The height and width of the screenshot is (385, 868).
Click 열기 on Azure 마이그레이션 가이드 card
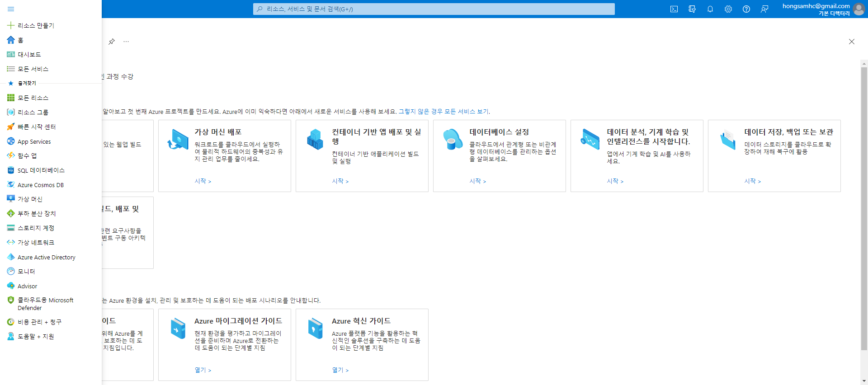pos(203,370)
